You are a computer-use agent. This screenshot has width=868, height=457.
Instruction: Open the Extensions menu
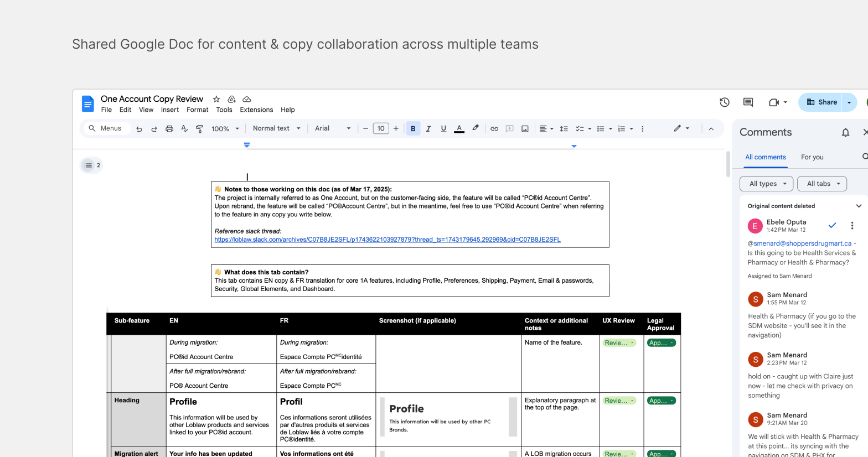[256, 110]
